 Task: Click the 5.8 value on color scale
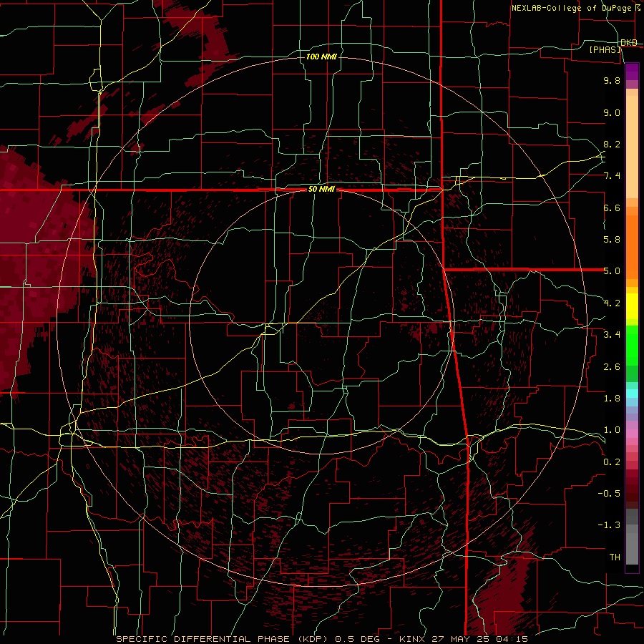click(x=612, y=240)
